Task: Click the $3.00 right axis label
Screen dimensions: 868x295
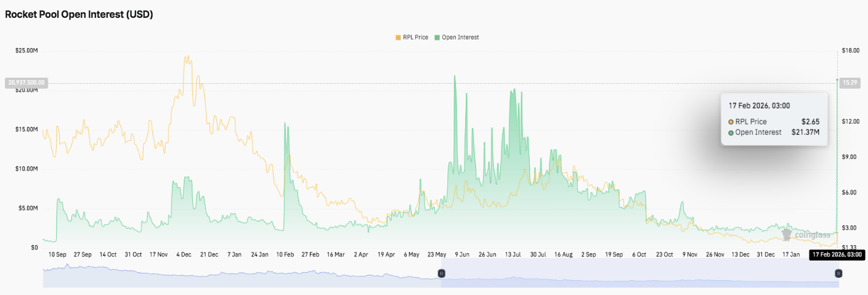Action: click(x=849, y=228)
